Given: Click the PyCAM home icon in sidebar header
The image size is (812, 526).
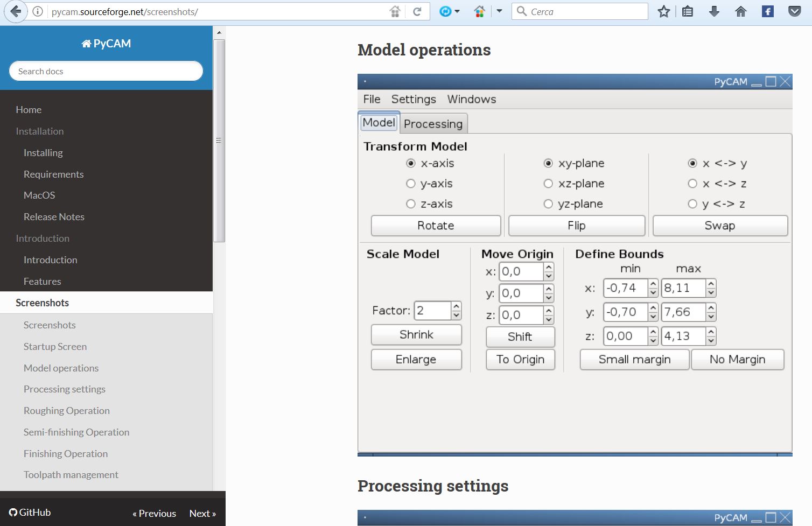Looking at the screenshot, I should (x=86, y=44).
